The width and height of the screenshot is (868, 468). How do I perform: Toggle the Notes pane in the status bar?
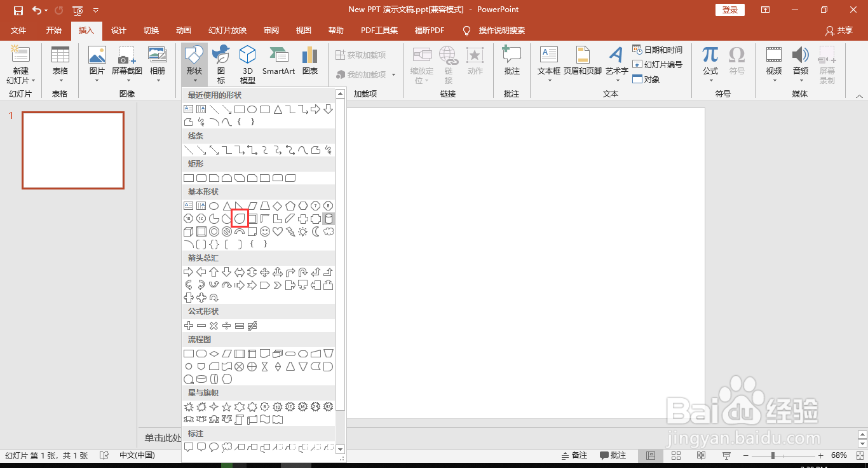tap(574, 455)
